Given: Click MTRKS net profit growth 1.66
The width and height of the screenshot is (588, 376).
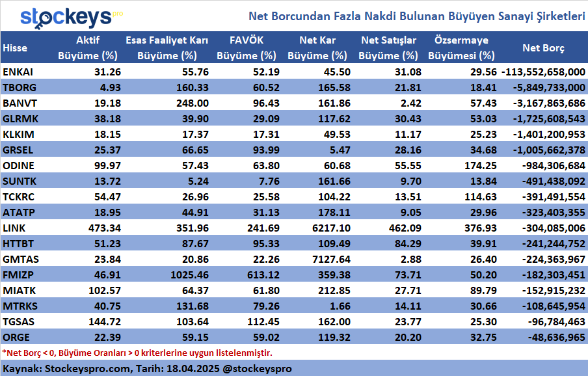Looking at the screenshot, I should tap(340, 306).
